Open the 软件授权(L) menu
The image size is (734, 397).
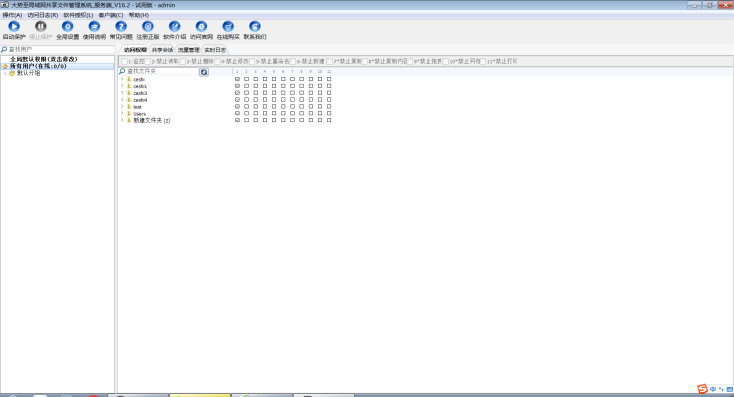pos(78,15)
